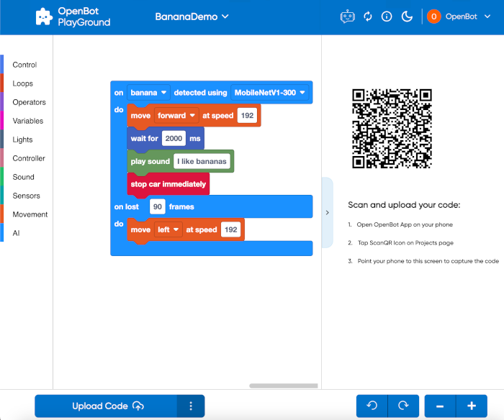Click 'Open OpenBot App on your phone' step
The width and height of the screenshot is (504, 420).
point(405,224)
